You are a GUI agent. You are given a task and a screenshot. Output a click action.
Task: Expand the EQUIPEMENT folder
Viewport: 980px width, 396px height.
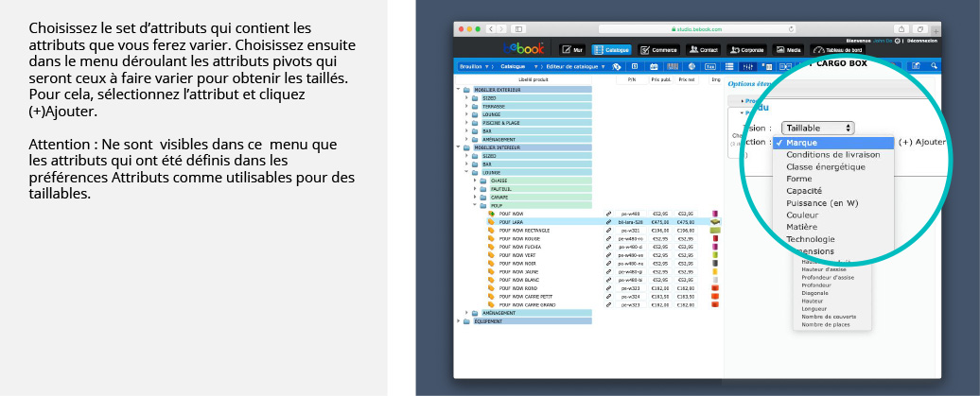tap(458, 321)
